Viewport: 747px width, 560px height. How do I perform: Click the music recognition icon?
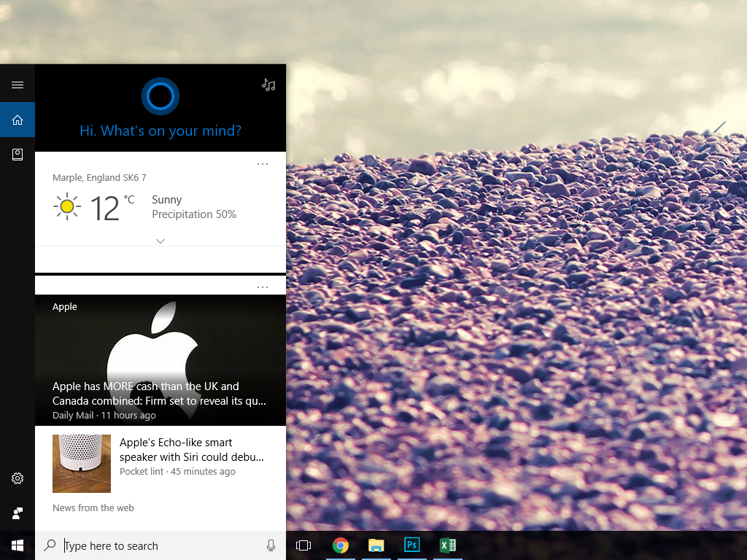pyautogui.click(x=268, y=85)
